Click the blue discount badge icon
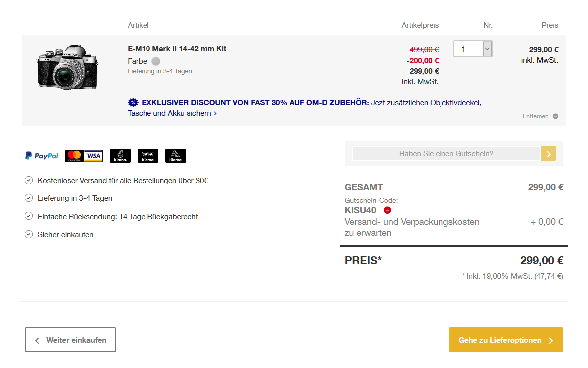Viewport: 588px width, 368px height. click(x=133, y=103)
